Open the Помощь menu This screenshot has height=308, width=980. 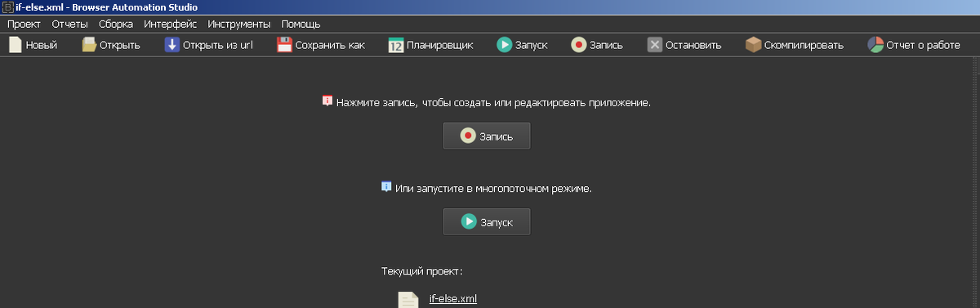click(x=301, y=25)
